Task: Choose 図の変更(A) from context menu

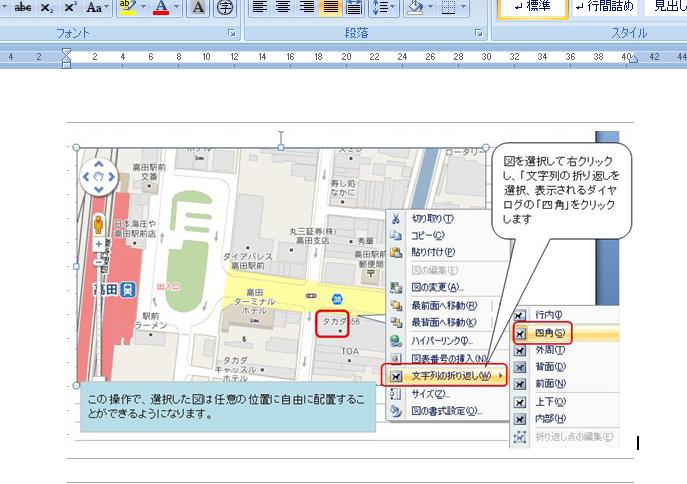Action: [447, 287]
